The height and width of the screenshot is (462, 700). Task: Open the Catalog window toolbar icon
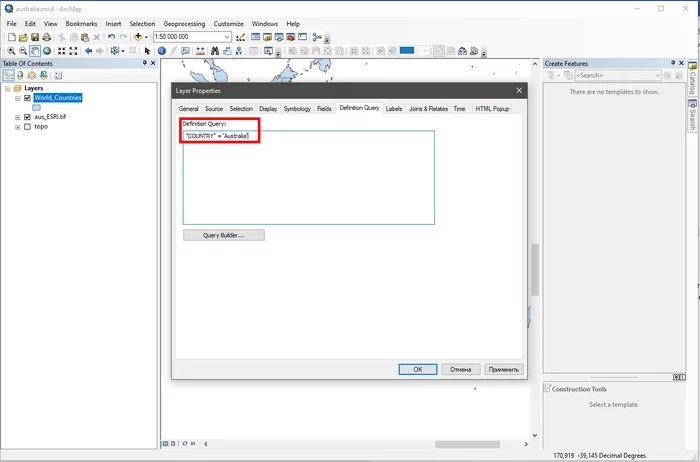pos(267,37)
